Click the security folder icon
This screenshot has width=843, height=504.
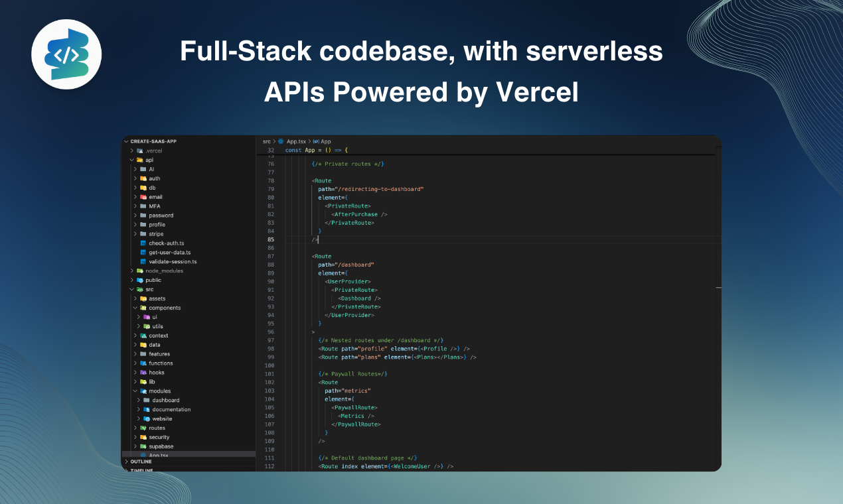click(143, 437)
